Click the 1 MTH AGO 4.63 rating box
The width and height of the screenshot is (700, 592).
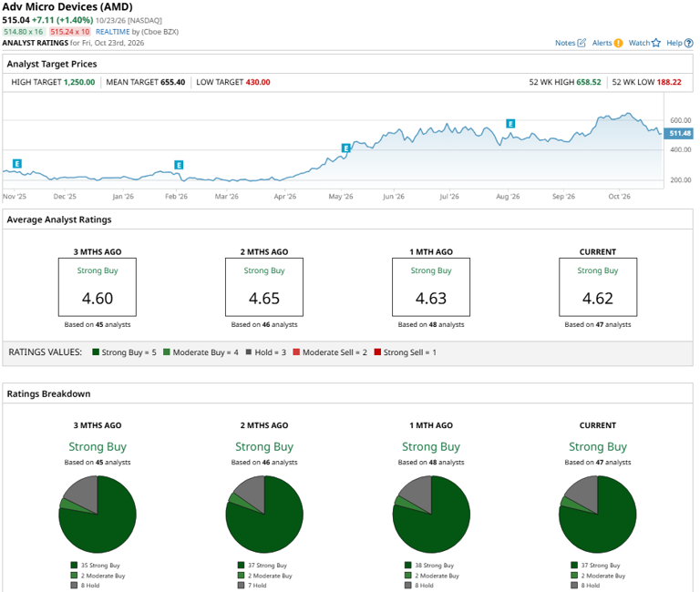point(431,287)
